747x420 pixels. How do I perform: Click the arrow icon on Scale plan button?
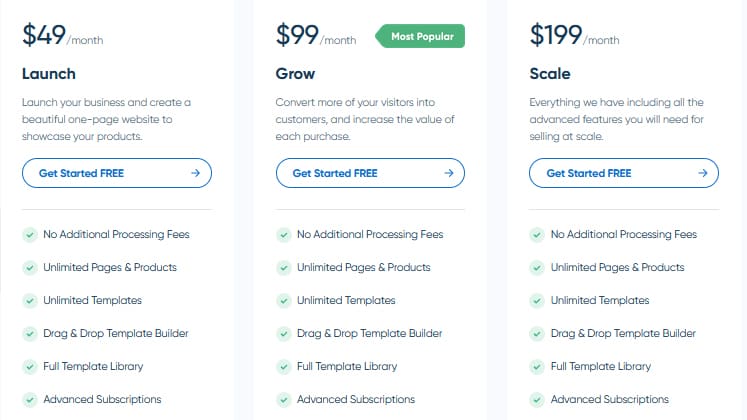click(x=703, y=173)
